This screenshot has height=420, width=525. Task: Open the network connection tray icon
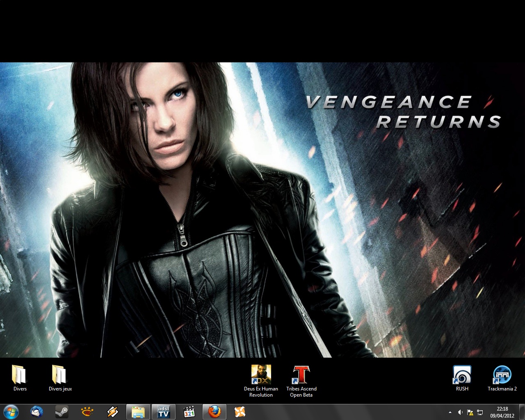pos(479,412)
